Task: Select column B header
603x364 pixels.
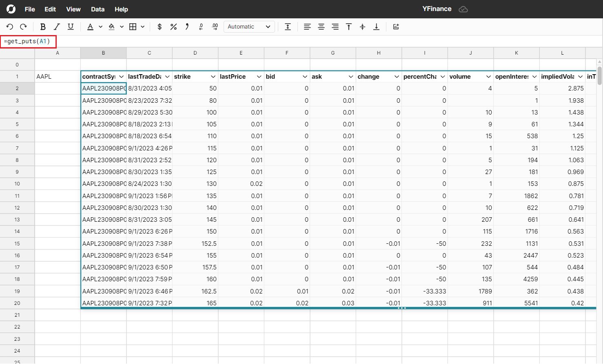Action: click(x=103, y=53)
